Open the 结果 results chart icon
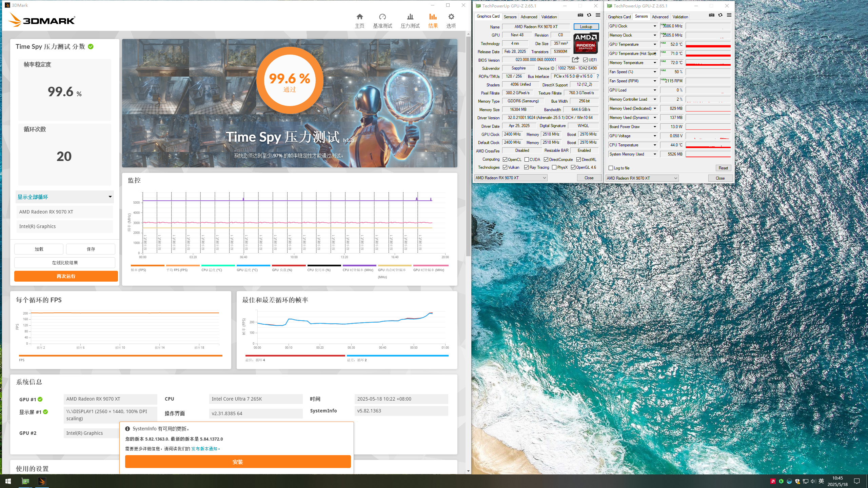Viewport: 868px width, 488px height. coord(433,17)
